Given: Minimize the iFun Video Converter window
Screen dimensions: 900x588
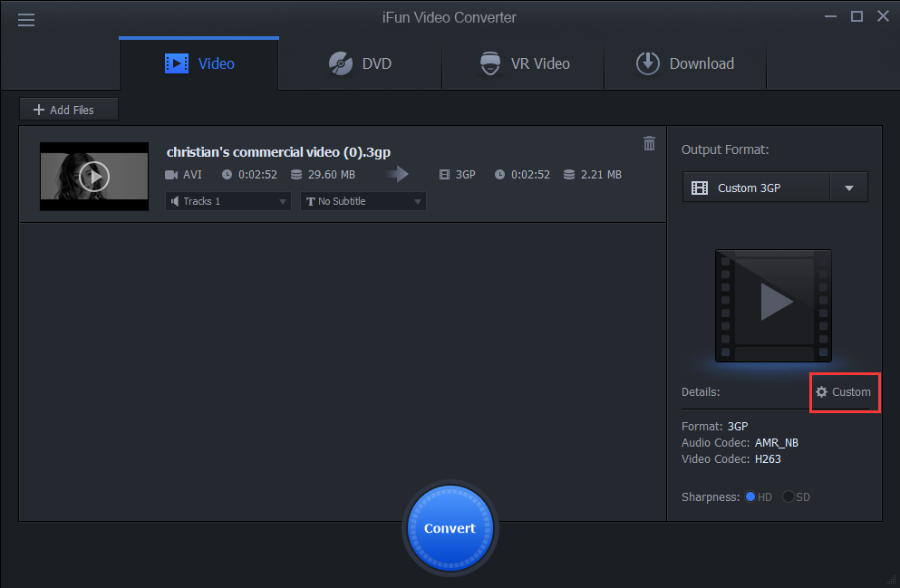Looking at the screenshot, I should (830, 16).
